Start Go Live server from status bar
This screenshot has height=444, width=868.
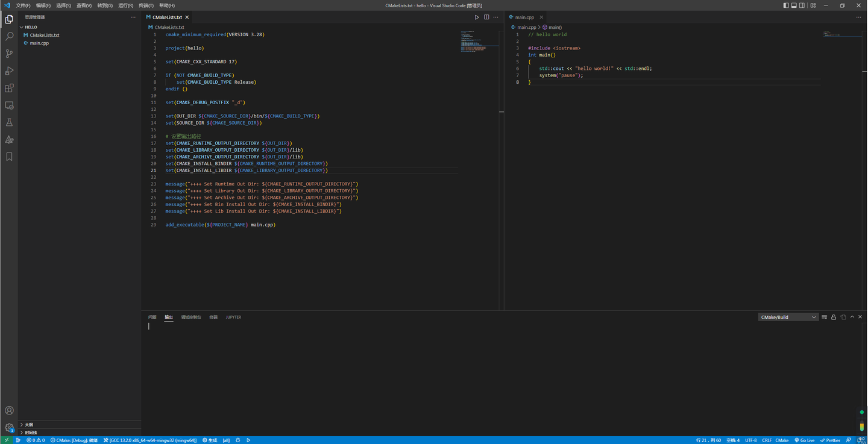click(x=805, y=440)
